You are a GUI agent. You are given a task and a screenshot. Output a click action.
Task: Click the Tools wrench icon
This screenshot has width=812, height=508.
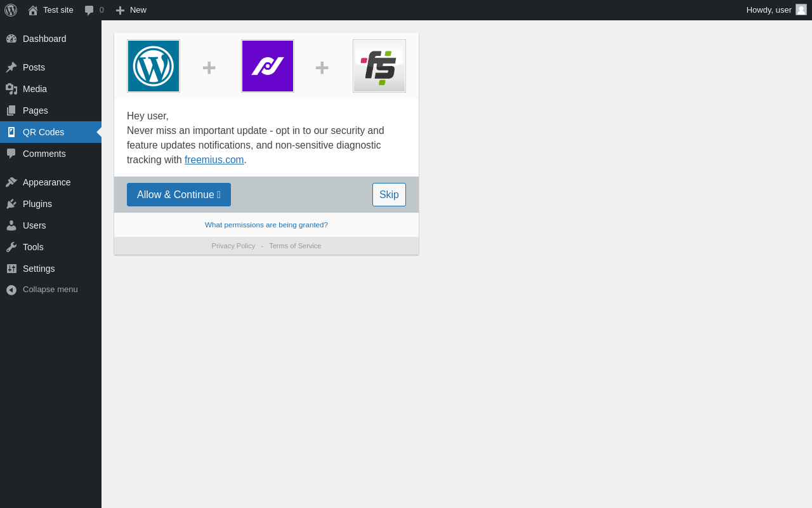(11, 247)
